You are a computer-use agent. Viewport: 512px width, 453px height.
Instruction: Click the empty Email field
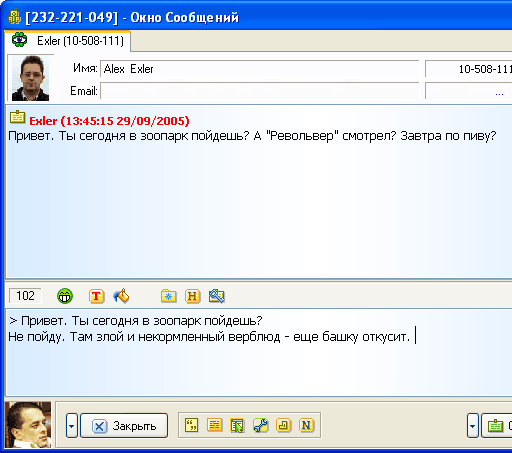point(259,91)
